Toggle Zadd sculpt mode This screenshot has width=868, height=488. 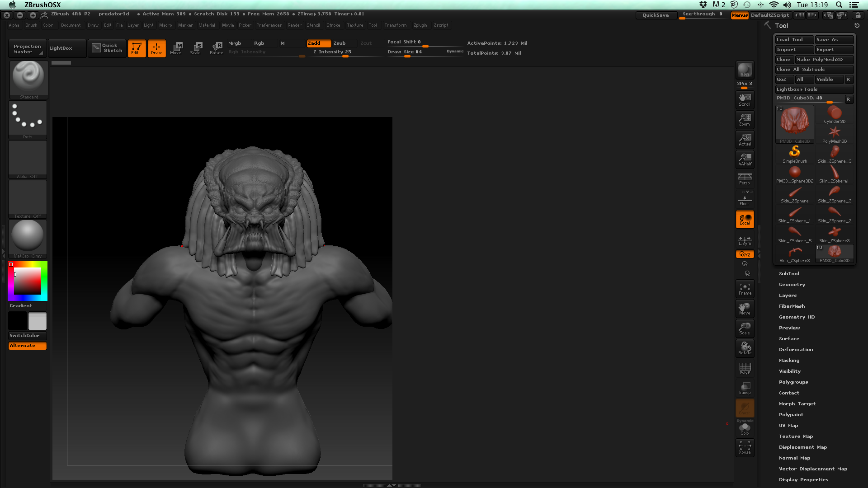(x=319, y=43)
